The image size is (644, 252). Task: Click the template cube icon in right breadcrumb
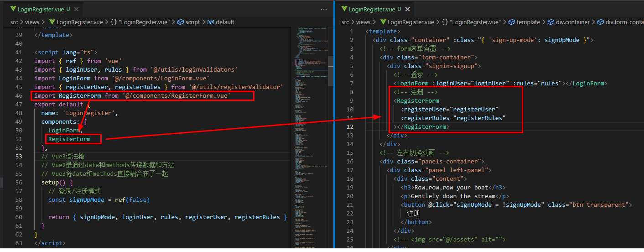tap(512, 22)
